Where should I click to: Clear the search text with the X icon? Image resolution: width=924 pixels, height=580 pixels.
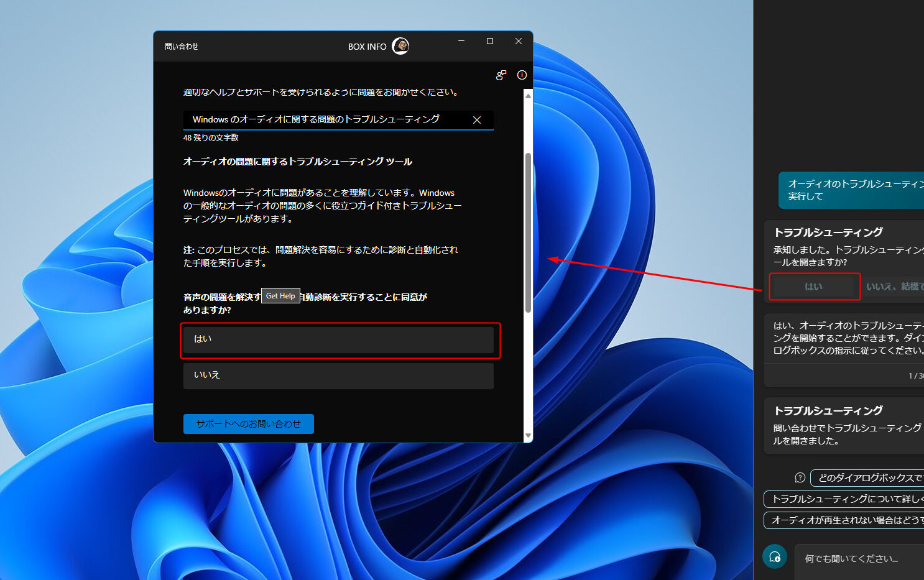477,120
